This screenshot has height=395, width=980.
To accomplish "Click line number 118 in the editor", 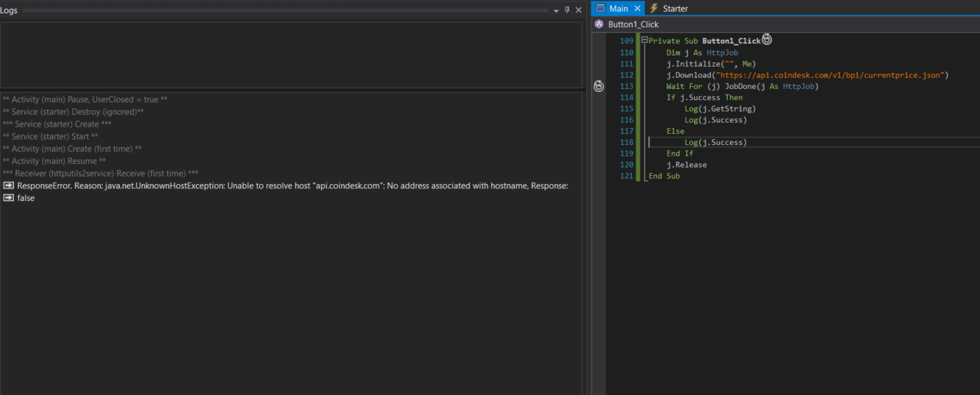I will 626,142.
